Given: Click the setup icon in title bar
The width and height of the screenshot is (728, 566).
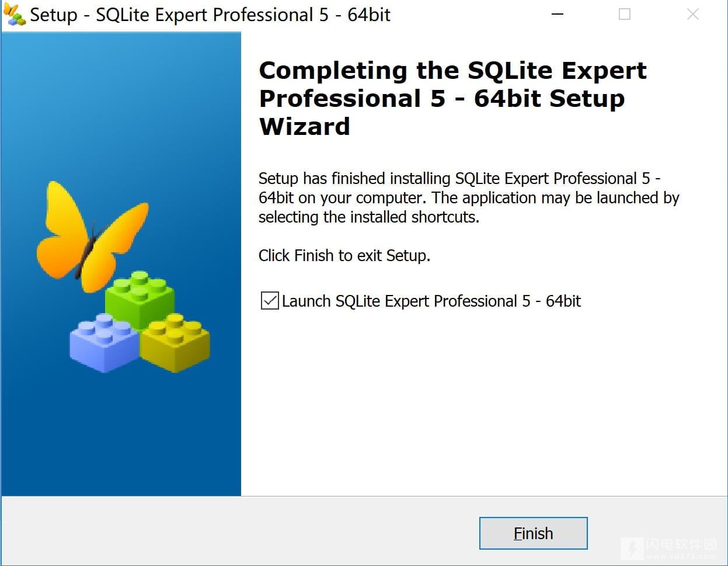Looking at the screenshot, I should [x=14, y=15].
